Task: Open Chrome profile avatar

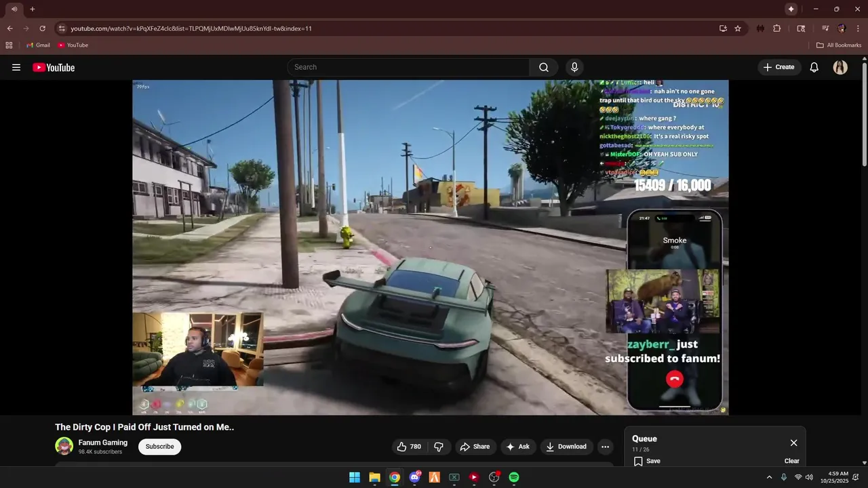Action: [x=842, y=28]
